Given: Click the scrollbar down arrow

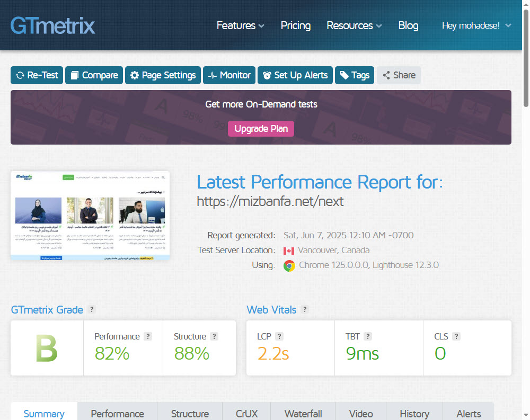Looking at the screenshot, I should (526, 415).
